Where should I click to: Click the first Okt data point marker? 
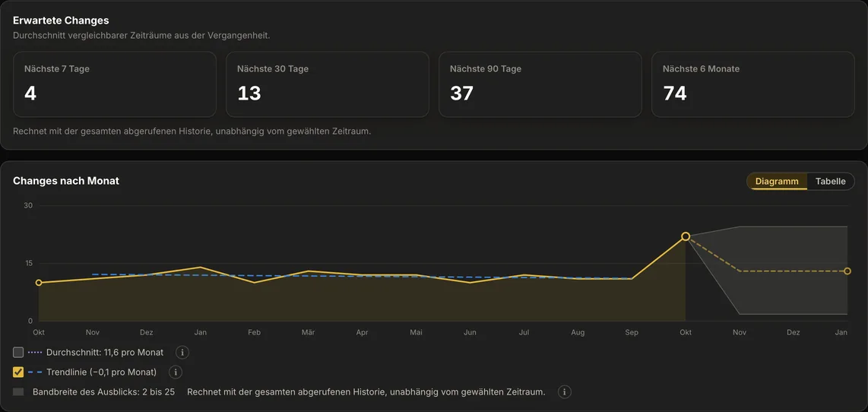tap(39, 283)
